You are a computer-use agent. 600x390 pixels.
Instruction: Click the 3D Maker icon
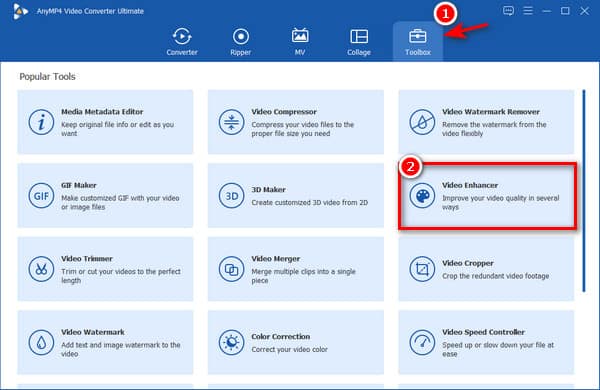click(232, 196)
